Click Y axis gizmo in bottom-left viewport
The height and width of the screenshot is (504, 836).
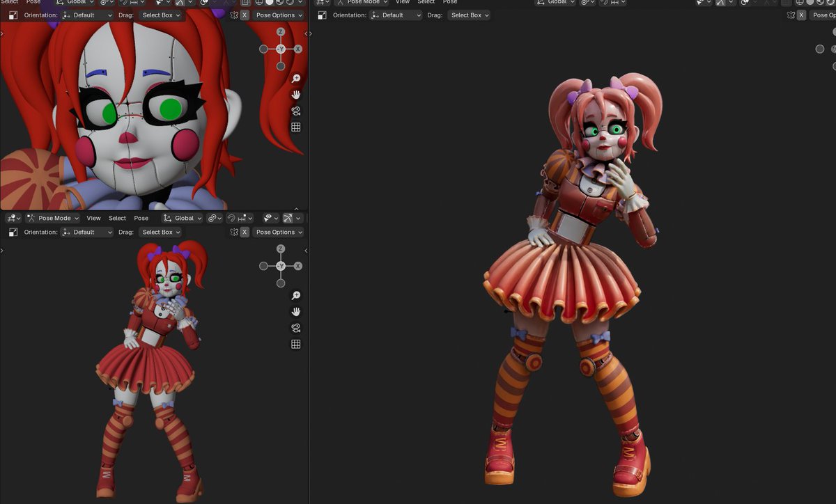coord(281,266)
